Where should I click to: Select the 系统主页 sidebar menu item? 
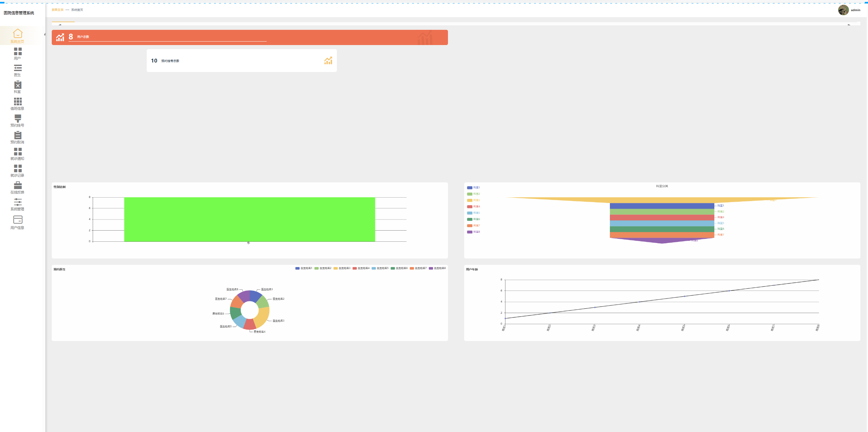click(x=17, y=36)
